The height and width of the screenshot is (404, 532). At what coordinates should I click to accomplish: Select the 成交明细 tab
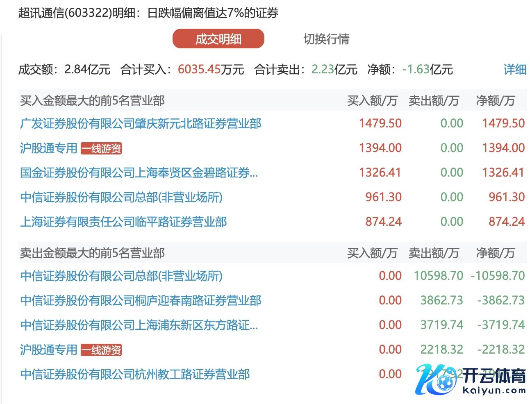coord(218,39)
